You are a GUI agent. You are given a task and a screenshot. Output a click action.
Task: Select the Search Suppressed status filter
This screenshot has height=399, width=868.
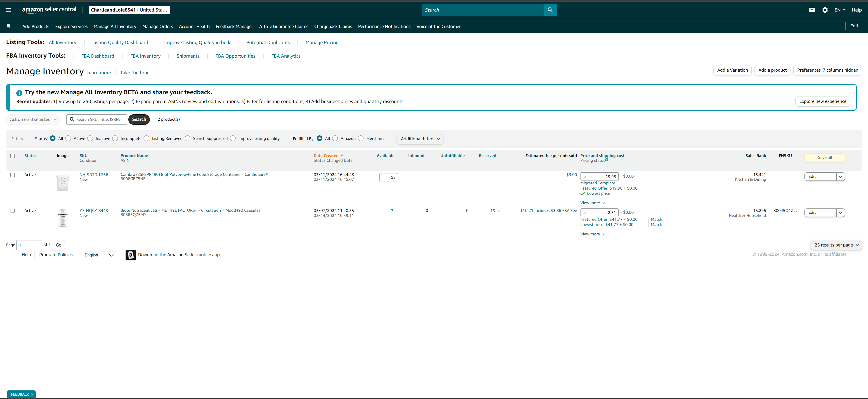[188, 138]
